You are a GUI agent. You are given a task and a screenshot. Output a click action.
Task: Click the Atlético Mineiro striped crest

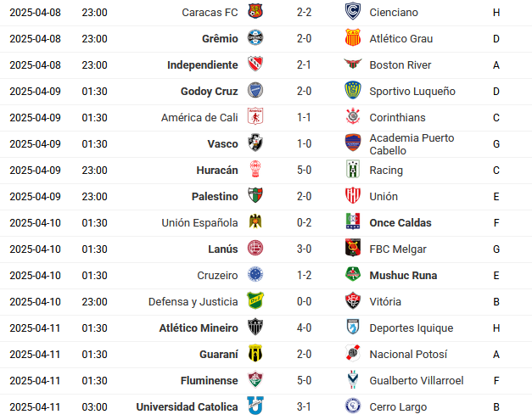255,327
